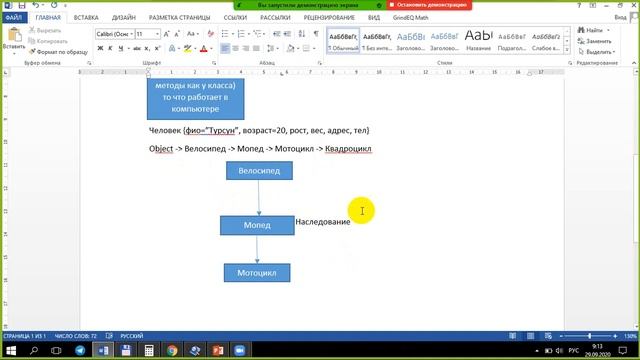Adjust the zoom slider in status bar
640x360 pixels.
coord(589,336)
